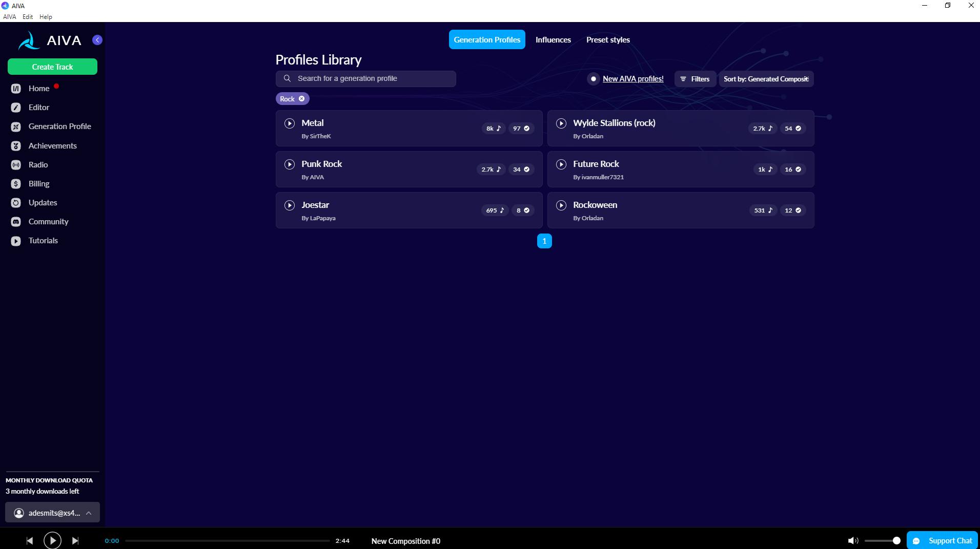Screen dimensions: 980x549
Task: Click the Joestar 8 verified badge
Action: [523, 210]
